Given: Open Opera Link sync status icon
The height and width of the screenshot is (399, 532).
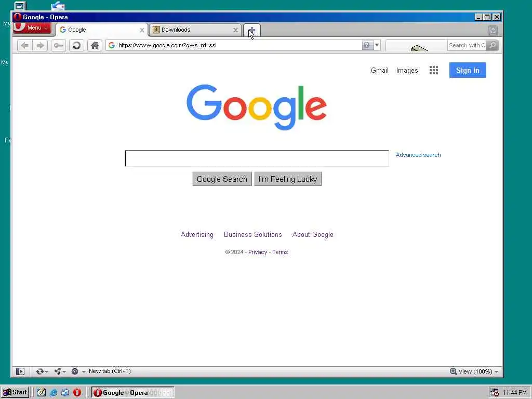Looking at the screenshot, I should tap(39, 371).
